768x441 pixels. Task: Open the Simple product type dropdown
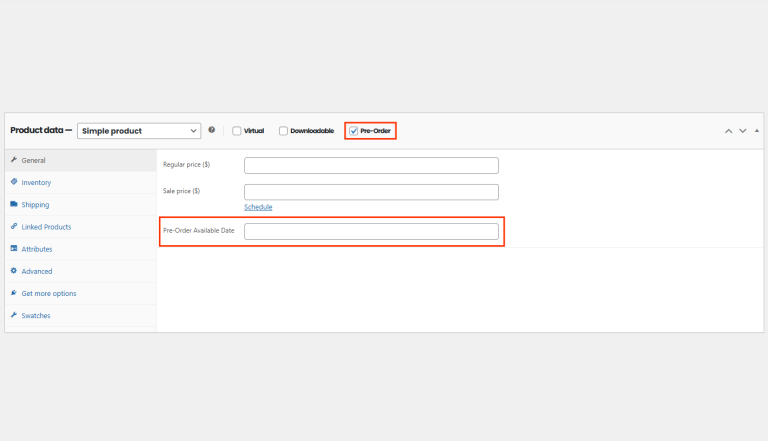click(139, 131)
